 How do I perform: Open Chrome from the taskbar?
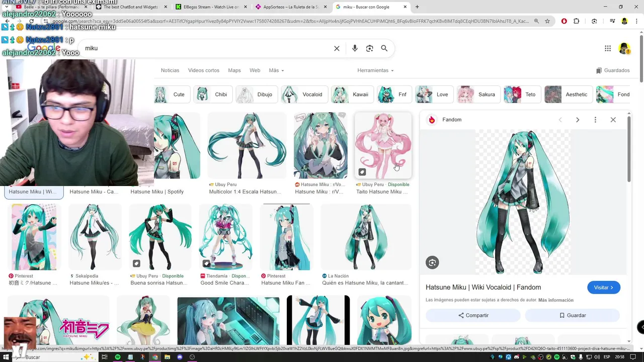click(155, 357)
